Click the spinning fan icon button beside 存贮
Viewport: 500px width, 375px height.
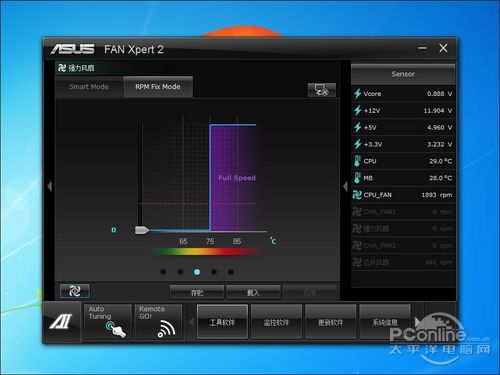75,291
